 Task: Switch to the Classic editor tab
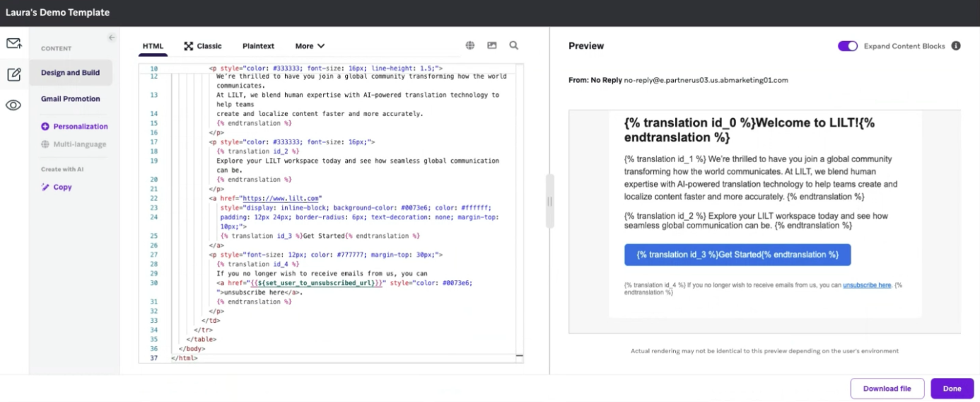pyautogui.click(x=203, y=46)
